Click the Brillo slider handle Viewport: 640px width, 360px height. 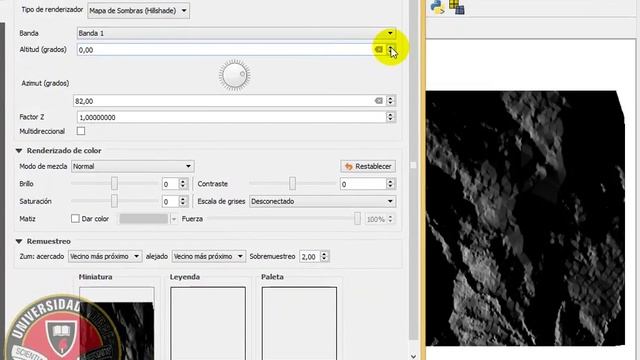114,184
